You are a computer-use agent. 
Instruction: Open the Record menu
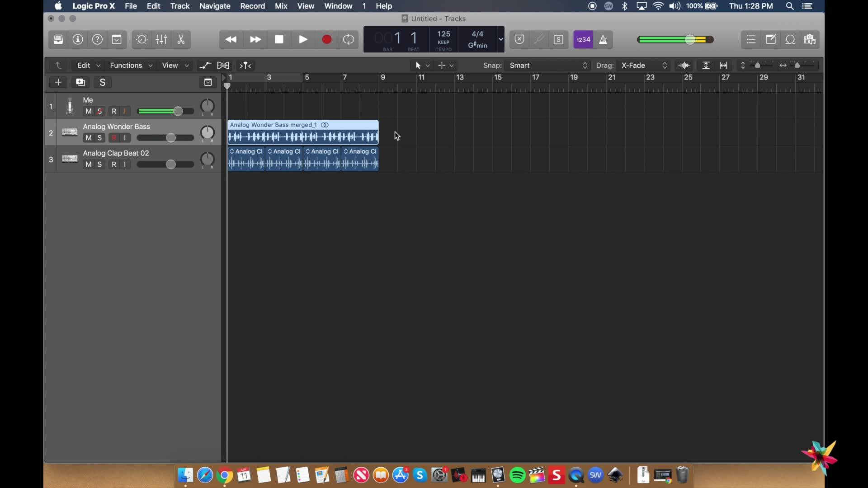252,6
